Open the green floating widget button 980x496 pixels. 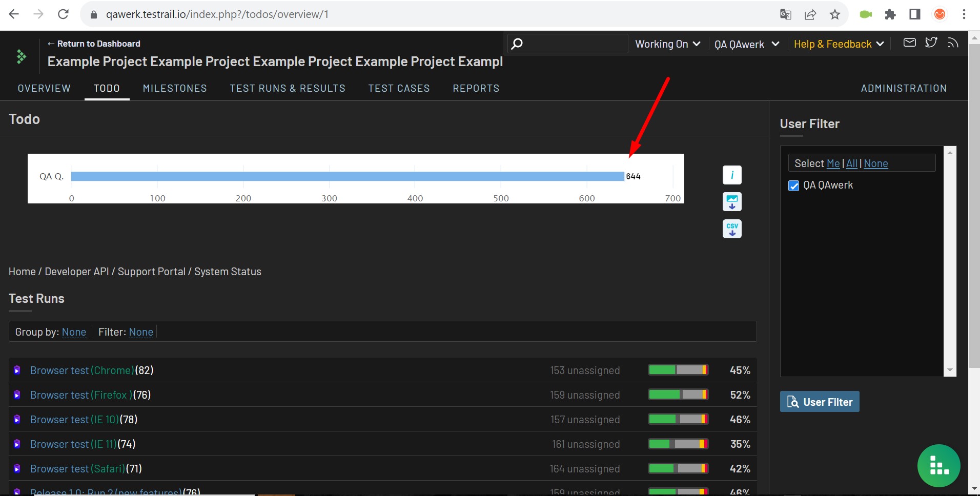coord(938,465)
